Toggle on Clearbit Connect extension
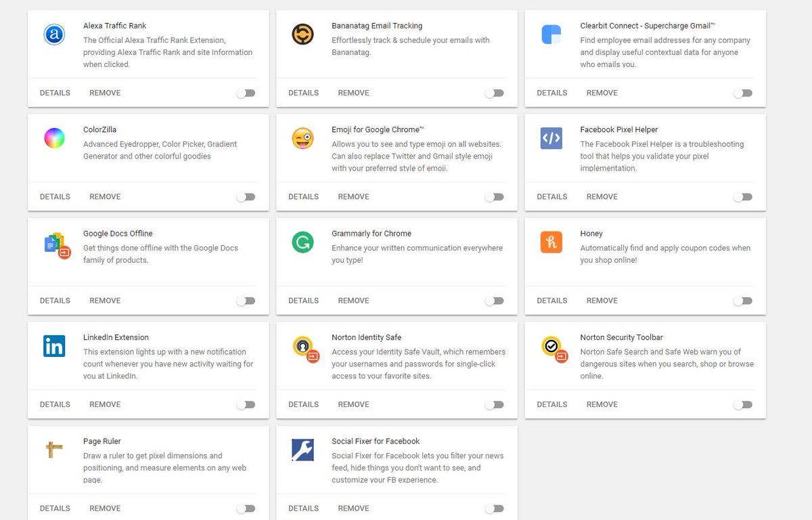Viewport: 812px width, 520px height. 742,93
